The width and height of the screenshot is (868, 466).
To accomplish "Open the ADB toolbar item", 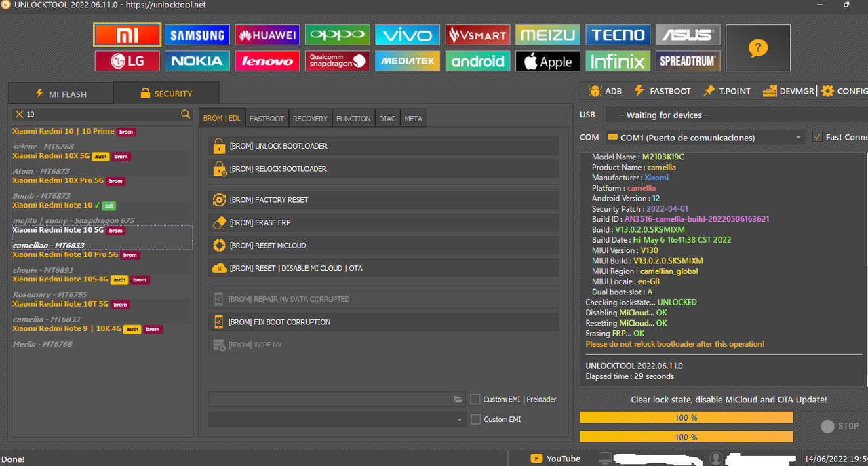I will point(605,91).
